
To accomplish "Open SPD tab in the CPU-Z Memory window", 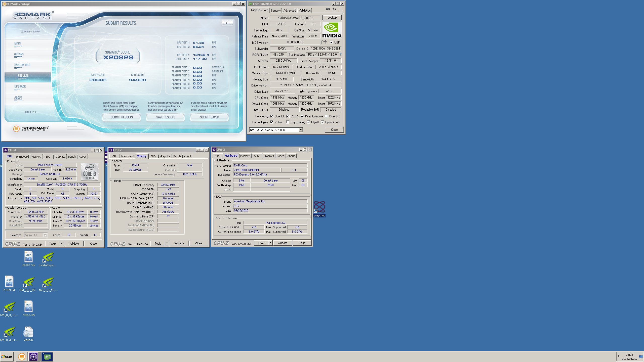I will (153, 156).
